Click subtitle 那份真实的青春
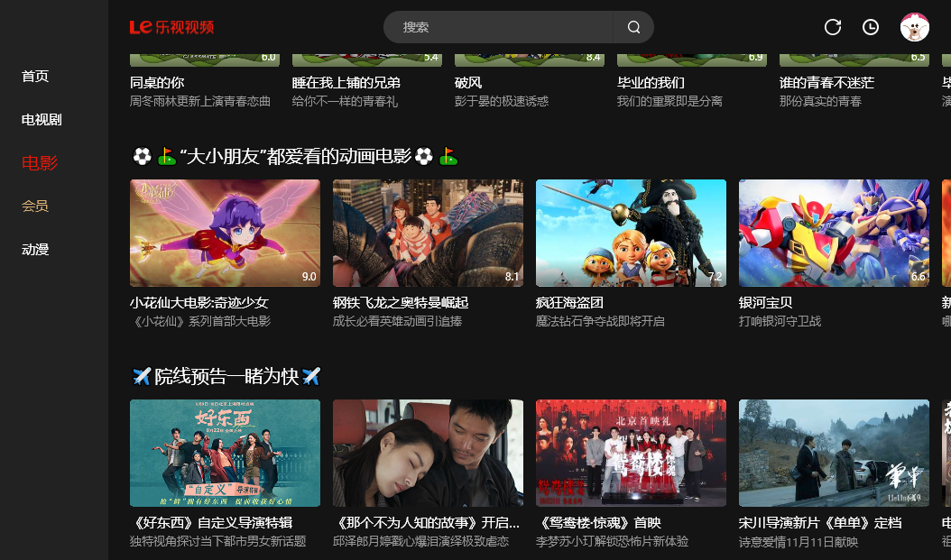 [x=820, y=101]
